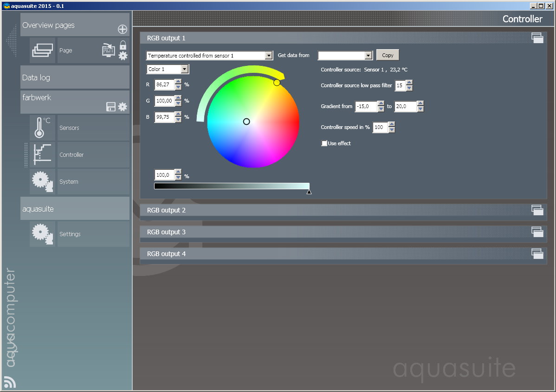Click the Gradient from input field
The height and width of the screenshot is (392, 556).
366,106
